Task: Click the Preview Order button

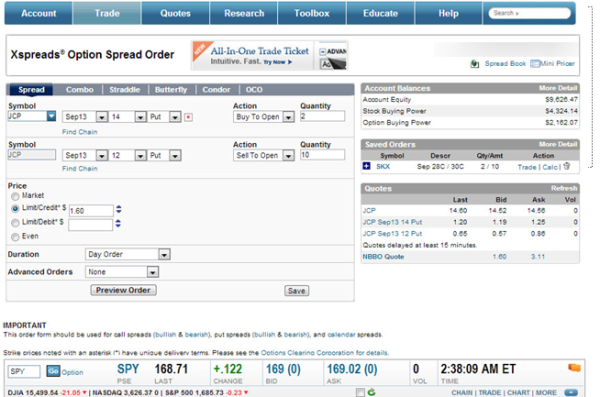Action: (123, 290)
